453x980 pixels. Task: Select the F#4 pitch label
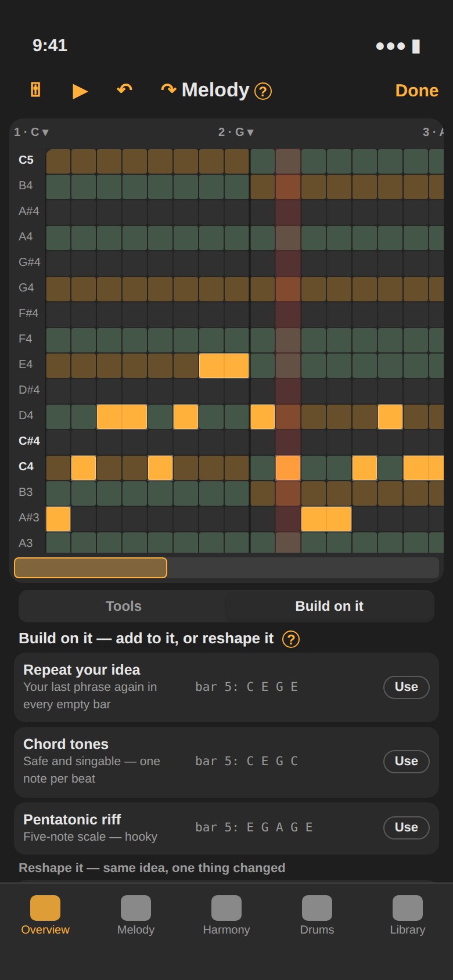[28, 314]
